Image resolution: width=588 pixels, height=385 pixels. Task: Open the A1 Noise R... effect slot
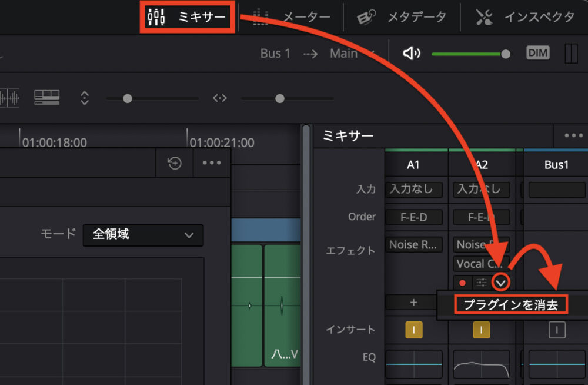coord(414,244)
